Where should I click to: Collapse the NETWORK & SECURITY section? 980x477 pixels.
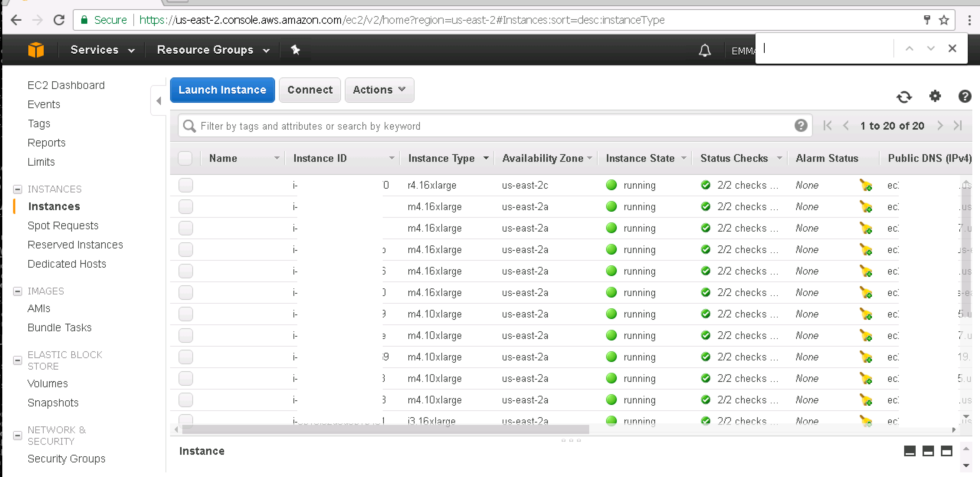pos(17,436)
